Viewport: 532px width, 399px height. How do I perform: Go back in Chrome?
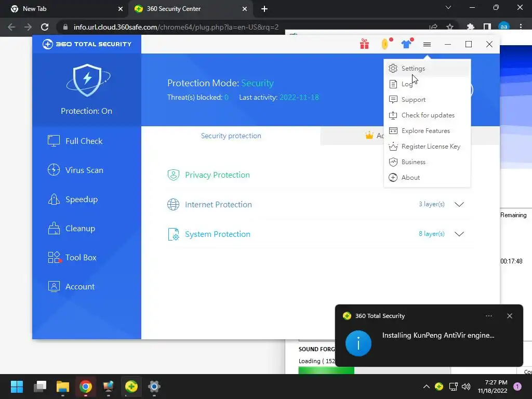pyautogui.click(x=11, y=27)
